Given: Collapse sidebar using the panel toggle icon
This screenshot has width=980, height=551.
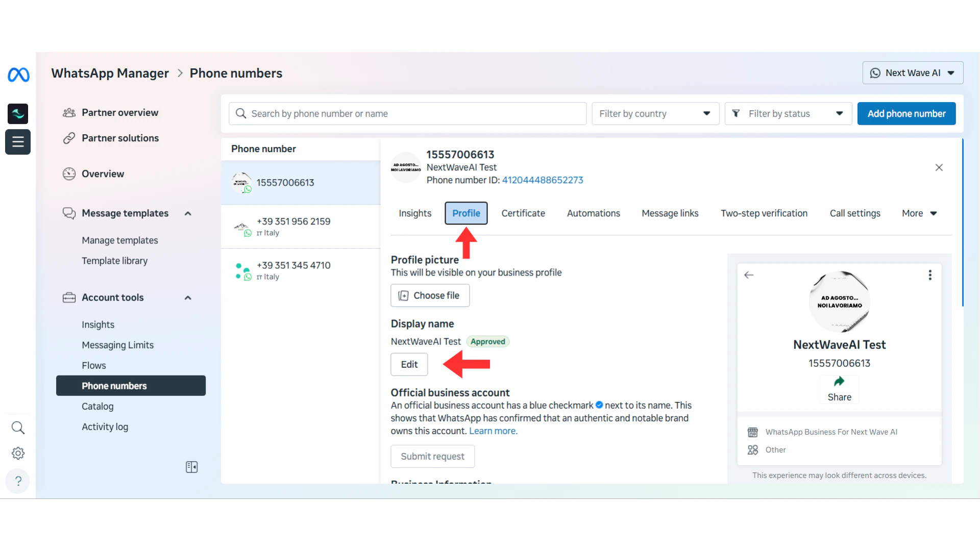Looking at the screenshot, I should click(191, 467).
